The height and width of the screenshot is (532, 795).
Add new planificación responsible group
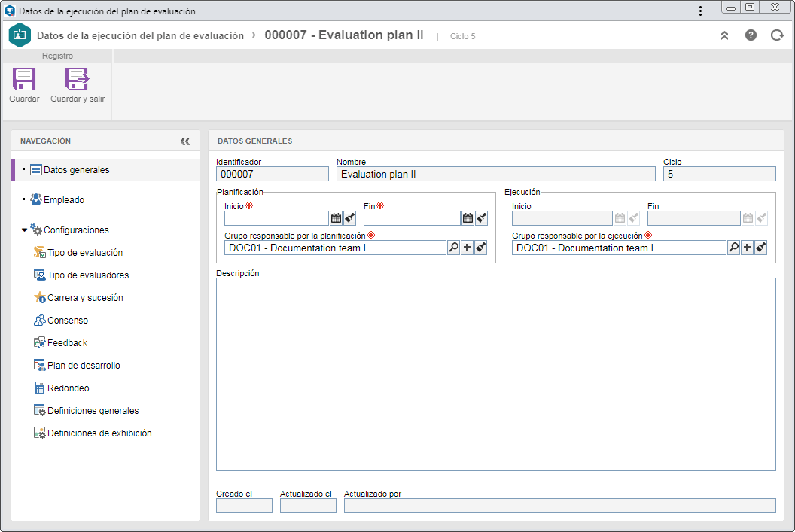(468, 248)
